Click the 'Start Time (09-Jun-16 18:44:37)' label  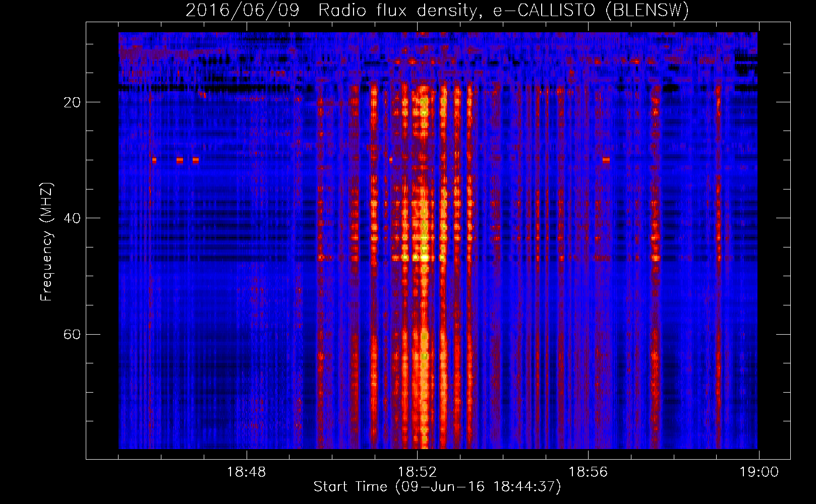click(437, 487)
